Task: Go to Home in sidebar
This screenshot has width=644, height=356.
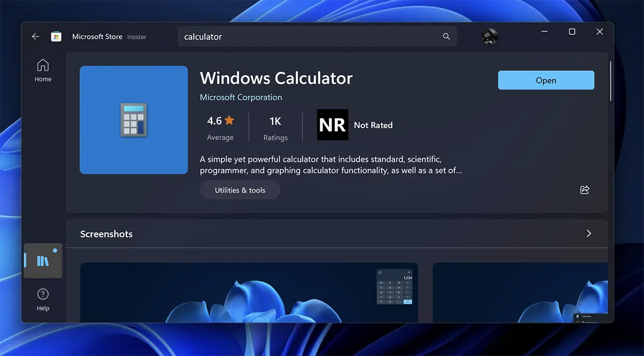Action: (x=43, y=70)
